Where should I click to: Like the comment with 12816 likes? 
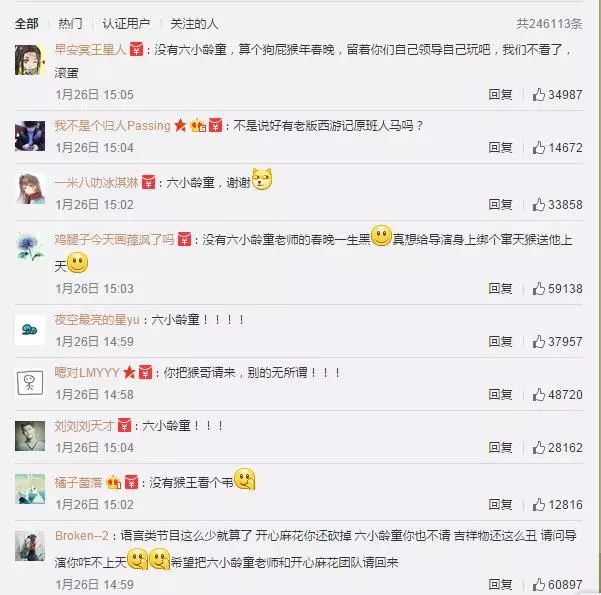539,505
